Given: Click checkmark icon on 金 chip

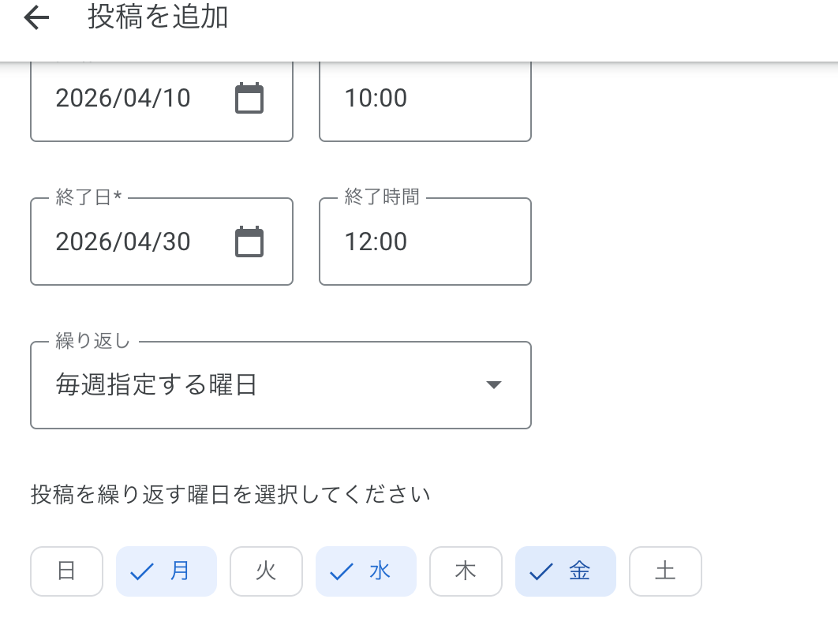Looking at the screenshot, I should [541, 571].
